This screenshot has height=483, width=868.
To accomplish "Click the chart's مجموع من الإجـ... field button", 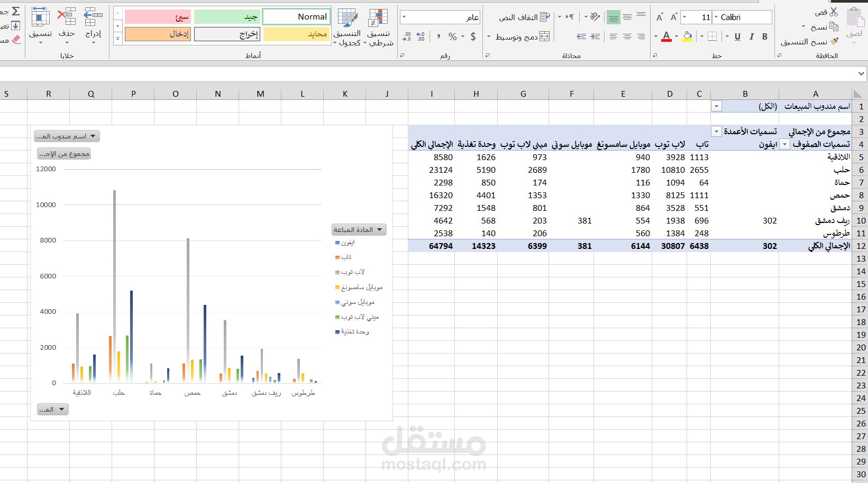I will [64, 154].
